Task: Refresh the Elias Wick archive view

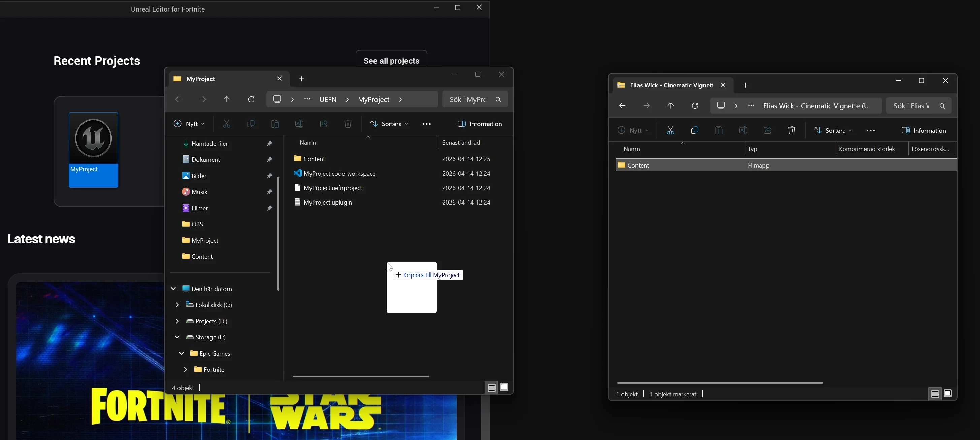Action: pos(695,106)
